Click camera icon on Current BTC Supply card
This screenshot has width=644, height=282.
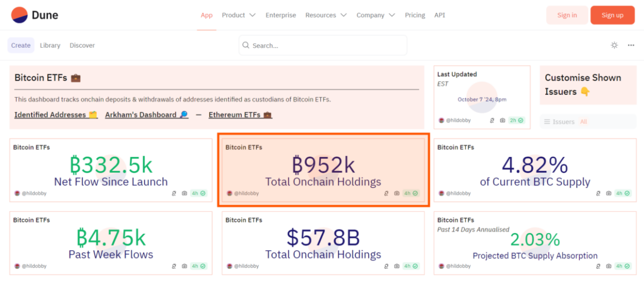pyautogui.click(x=608, y=193)
